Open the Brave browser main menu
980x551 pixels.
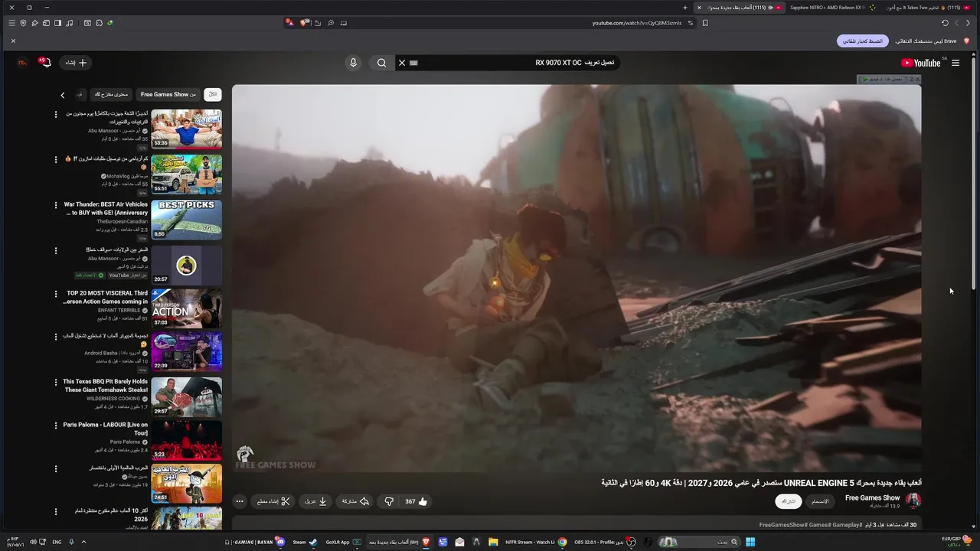[11, 23]
